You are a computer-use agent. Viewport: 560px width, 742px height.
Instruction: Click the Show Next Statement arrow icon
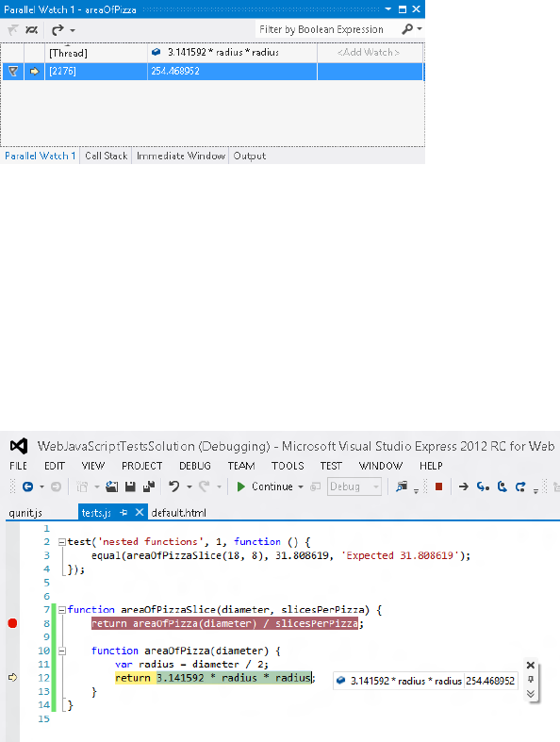click(x=464, y=486)
